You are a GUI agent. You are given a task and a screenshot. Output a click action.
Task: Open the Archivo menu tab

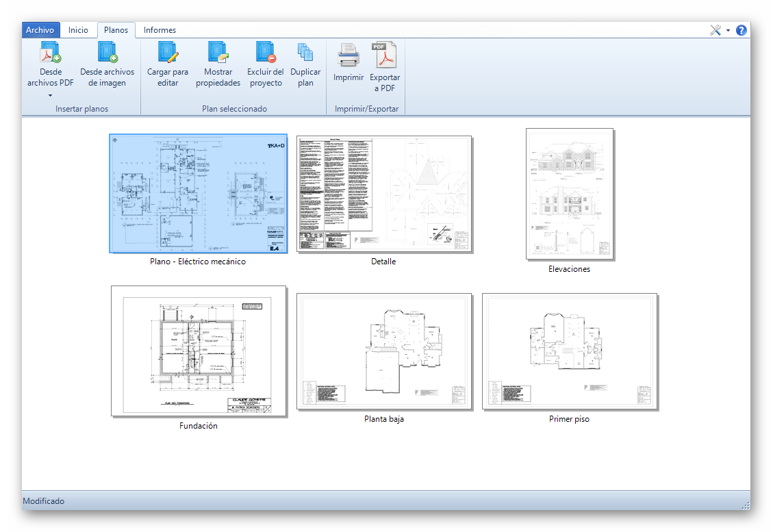(40, 30)
